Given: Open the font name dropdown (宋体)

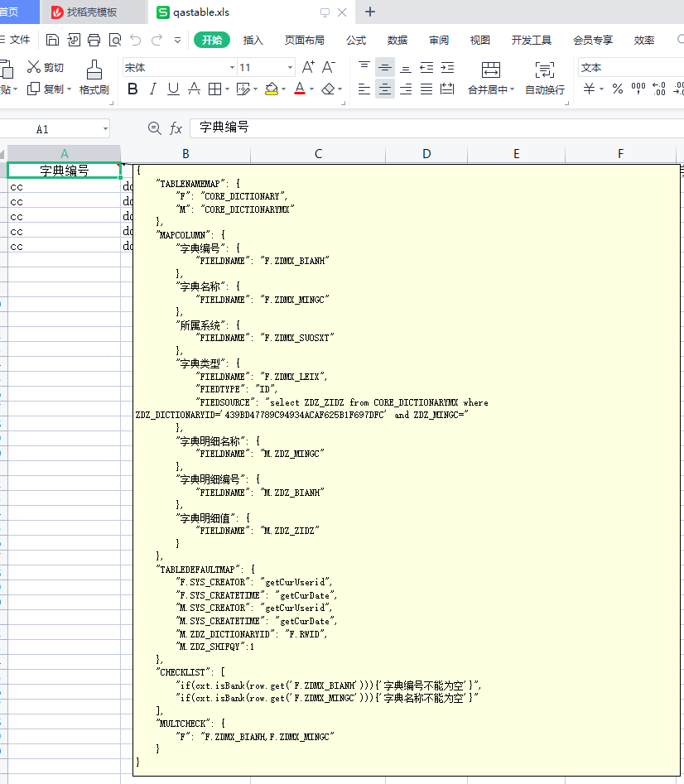Looking at the screenshot, I should 232,68.
